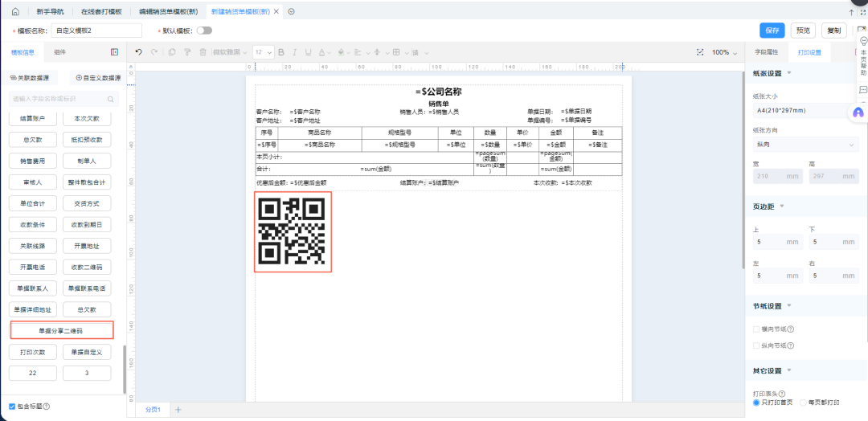Screen dimensions: 868x421
Task: Click the undo arrow in the toolbar
Action: point(139,52)
